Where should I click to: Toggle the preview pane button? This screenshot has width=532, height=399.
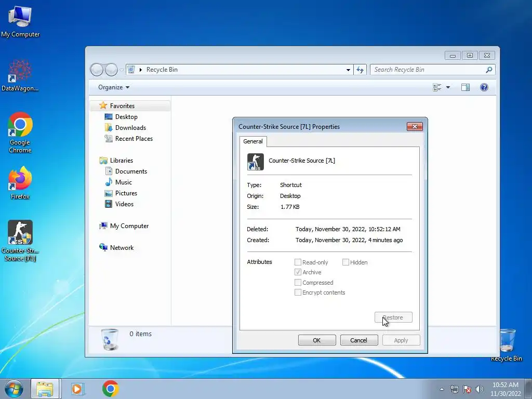click(x=465, y=87)
